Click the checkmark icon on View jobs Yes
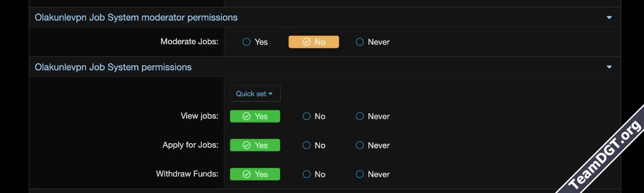This screenshot has height=193, width=644. [x=247, y=117]
